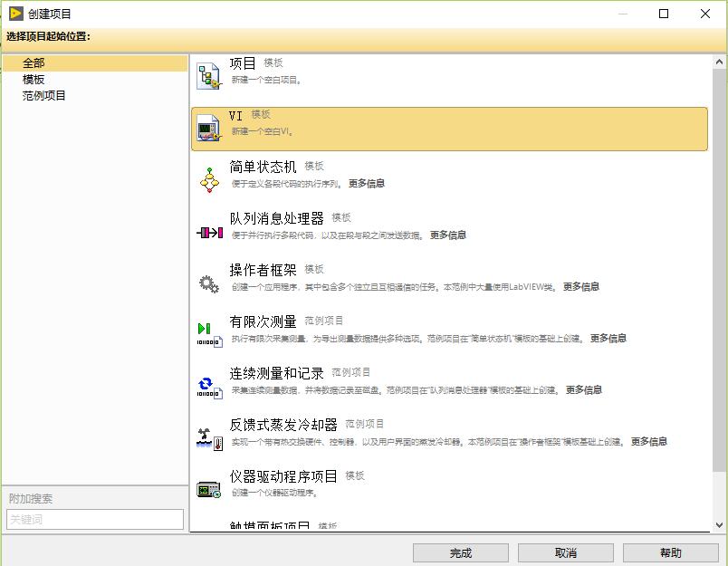Click the 完成 button
This screenshot has width=728, height=566.
tap(461, 552)
